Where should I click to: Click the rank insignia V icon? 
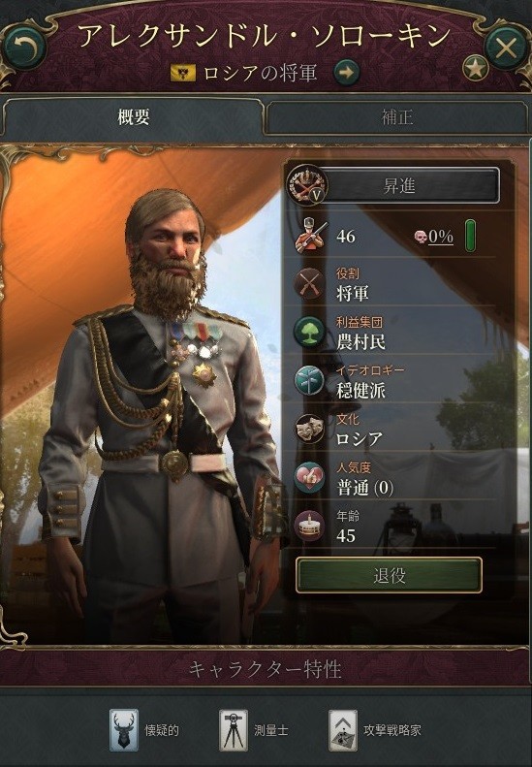[307, 185]
